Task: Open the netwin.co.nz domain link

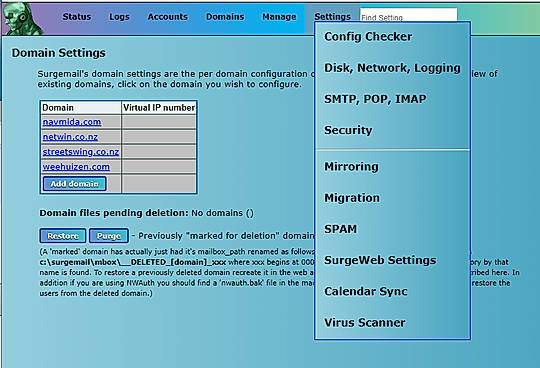Action: click(70, 137)
